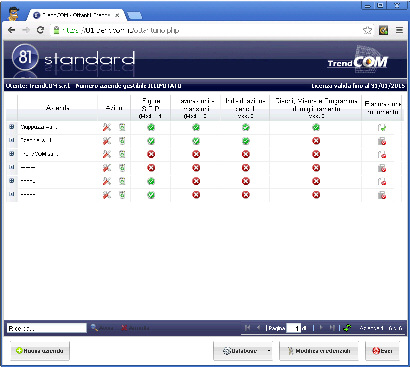Click the Figure S.P.P. column header
The width and height of the screenshot is (410, 367).
(151, 108)
